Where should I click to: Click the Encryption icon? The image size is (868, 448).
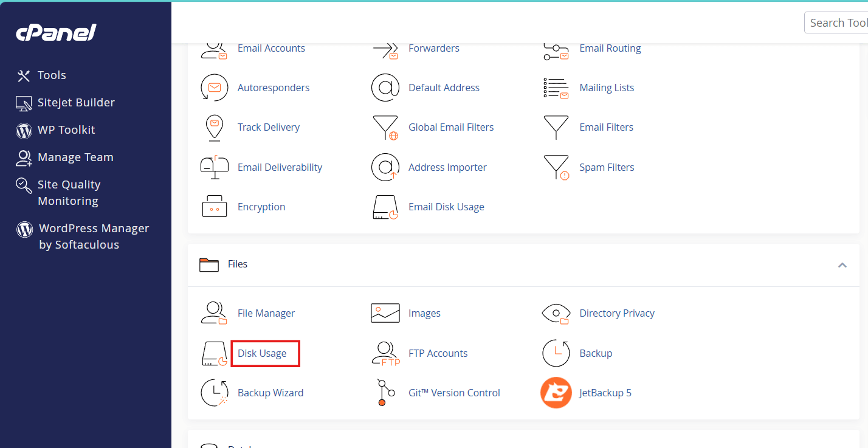pyautogui.click(x=214, y=207)
